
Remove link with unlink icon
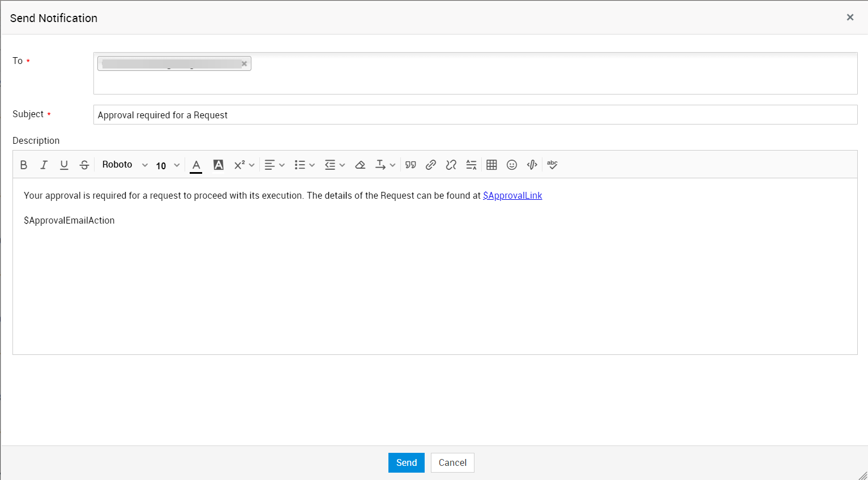coord(451,165)
